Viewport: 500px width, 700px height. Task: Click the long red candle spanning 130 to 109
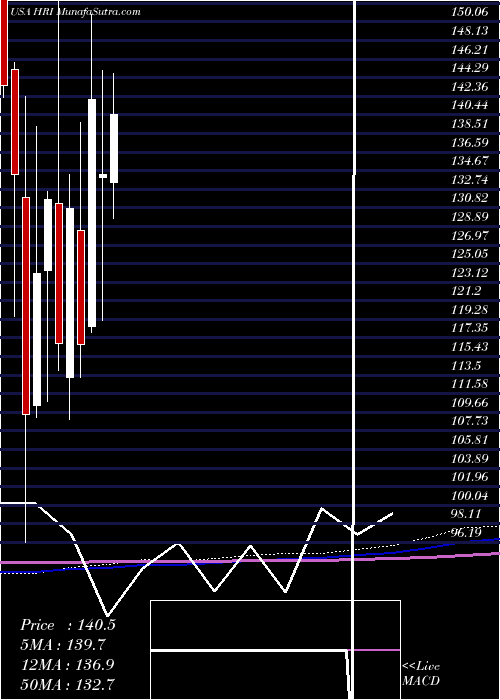[x=26, y=306]
